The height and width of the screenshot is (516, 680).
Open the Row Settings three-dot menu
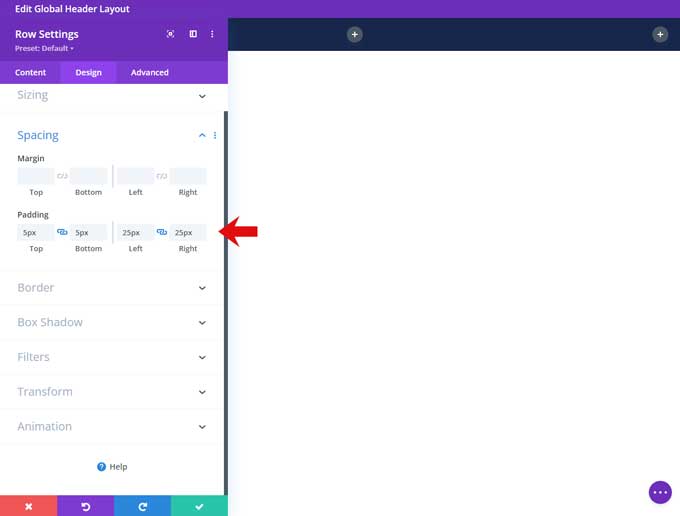coord(213,34)
